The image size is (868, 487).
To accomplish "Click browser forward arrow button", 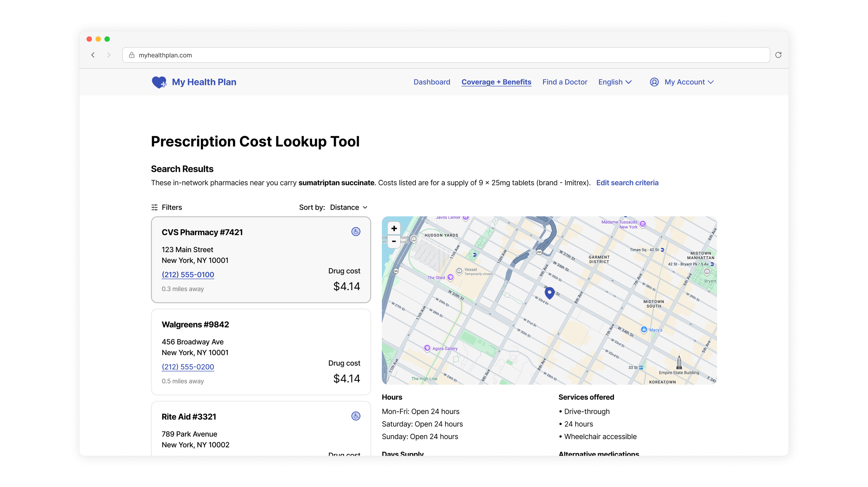I will click(108, 55).
